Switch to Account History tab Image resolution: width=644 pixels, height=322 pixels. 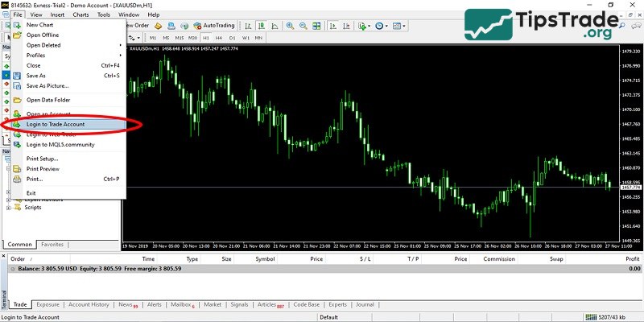click(89, 305)
